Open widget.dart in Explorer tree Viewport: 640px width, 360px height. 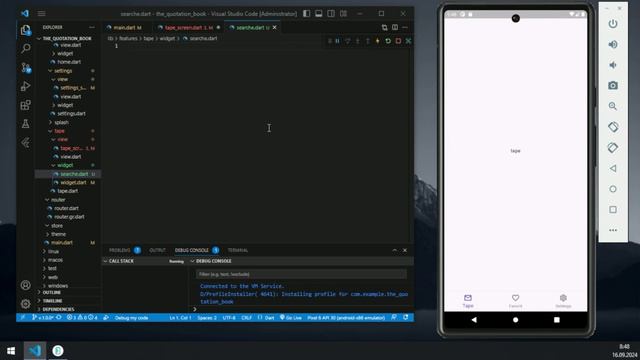point(73,182)
